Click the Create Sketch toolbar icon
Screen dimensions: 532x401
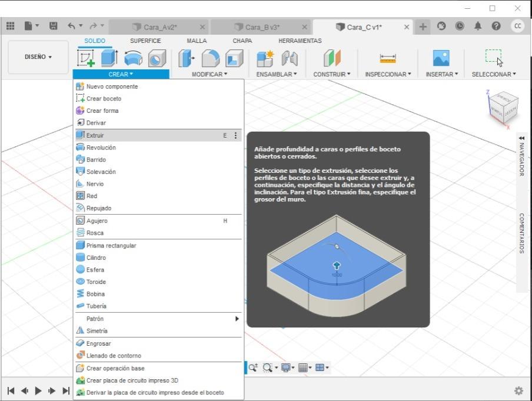tap(86, 58)
